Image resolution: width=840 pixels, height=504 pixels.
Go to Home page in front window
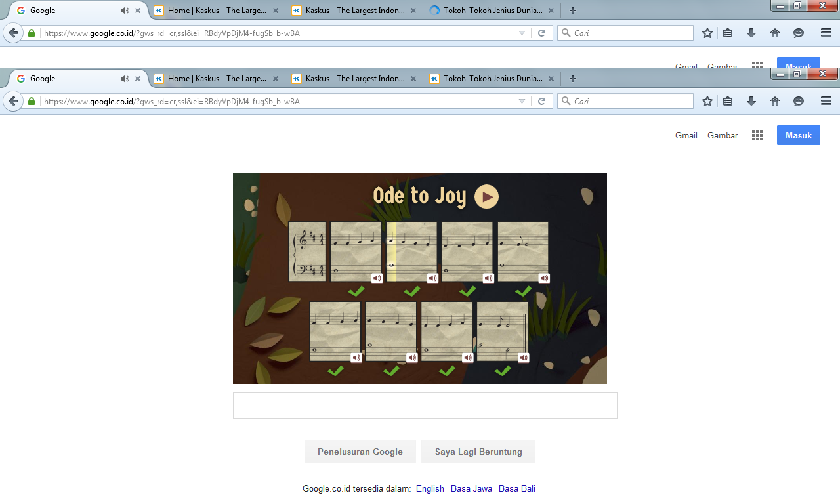click(x=775, y=101)
